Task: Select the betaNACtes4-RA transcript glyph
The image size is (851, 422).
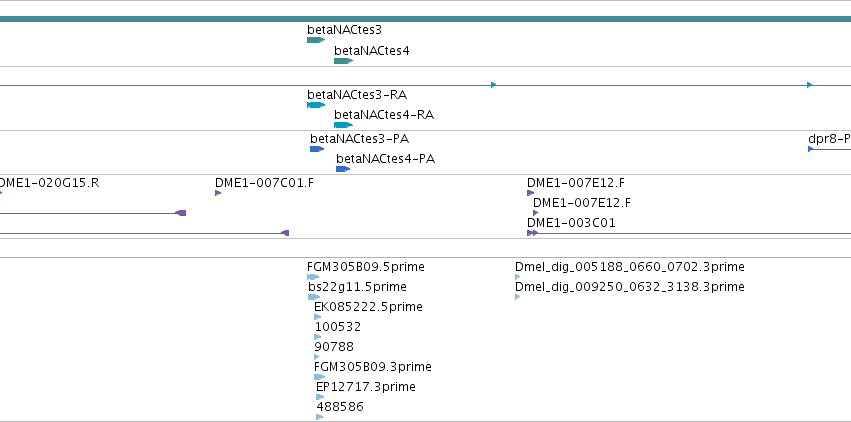Action: (343, 125)
